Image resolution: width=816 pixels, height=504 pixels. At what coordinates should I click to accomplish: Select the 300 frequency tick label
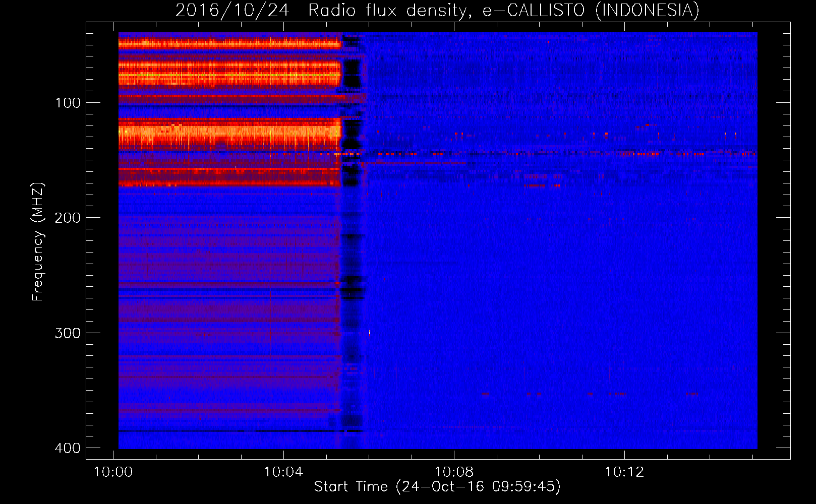(68, 333)
